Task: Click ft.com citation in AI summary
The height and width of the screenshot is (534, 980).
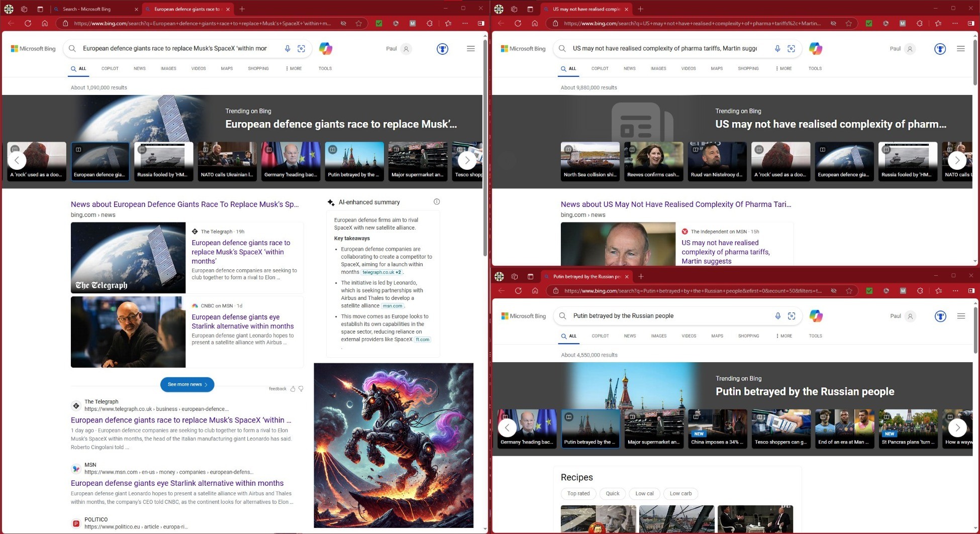Action: pos(423,340)
